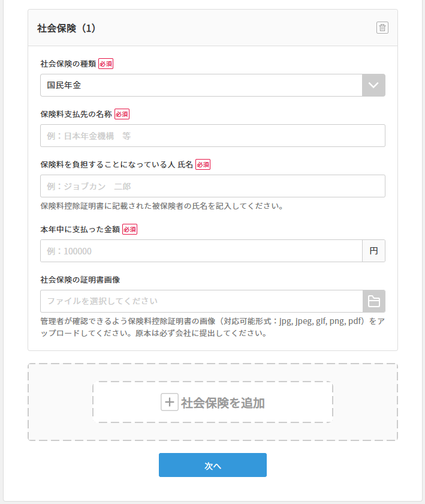This screenshot has width=425, height=504.
Task: Click the 必須 badge next to 本年中に支払った金額
Action: (130, 229)
